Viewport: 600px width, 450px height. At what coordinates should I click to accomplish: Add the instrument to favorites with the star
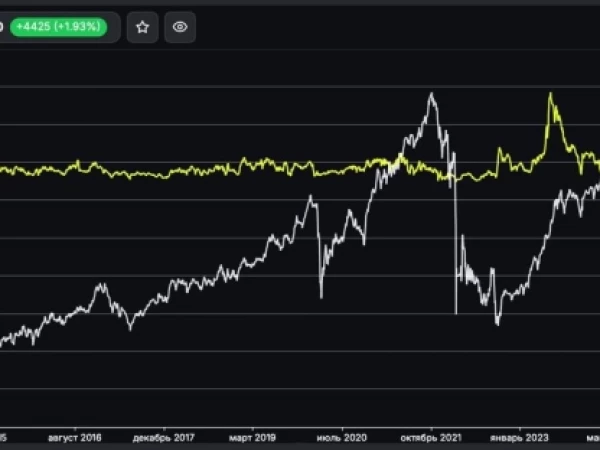click(142, 27)
